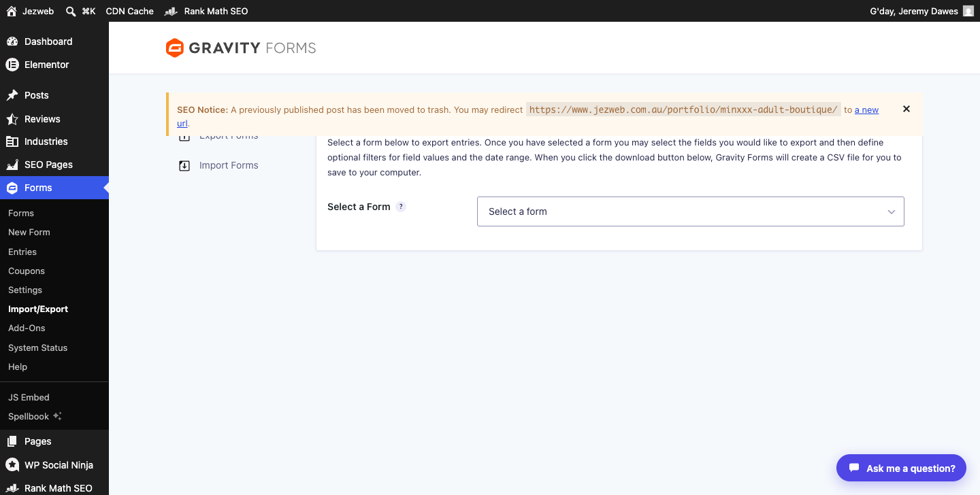
Task: Click the Industries sidebar icon
Action: pyautogui.click(x=12, y=141)
